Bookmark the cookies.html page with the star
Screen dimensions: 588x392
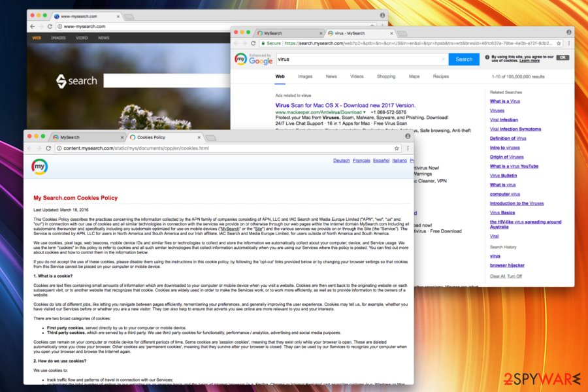click(397, 148)
